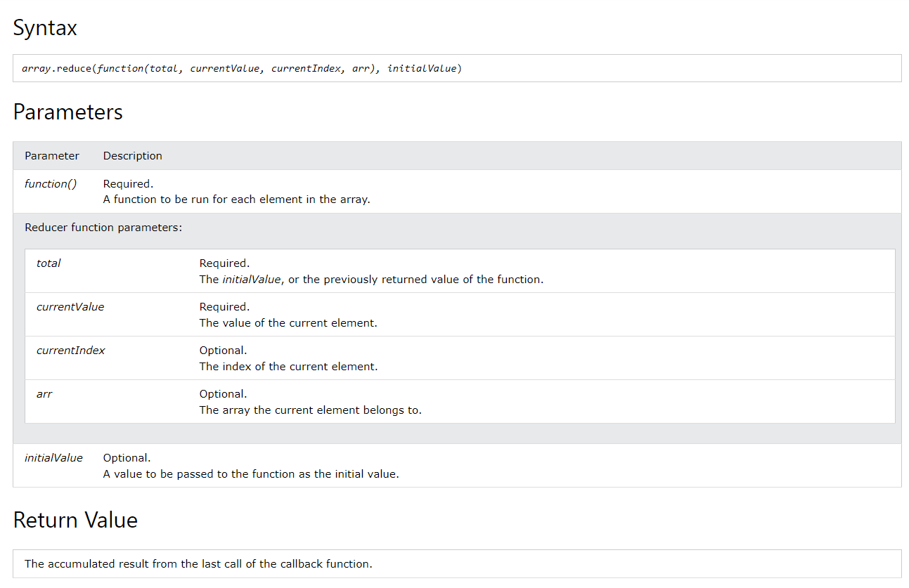Viewport: 909px width, 588px height.
Task: Click "The value of the current element." text
Action: [288, 323]
